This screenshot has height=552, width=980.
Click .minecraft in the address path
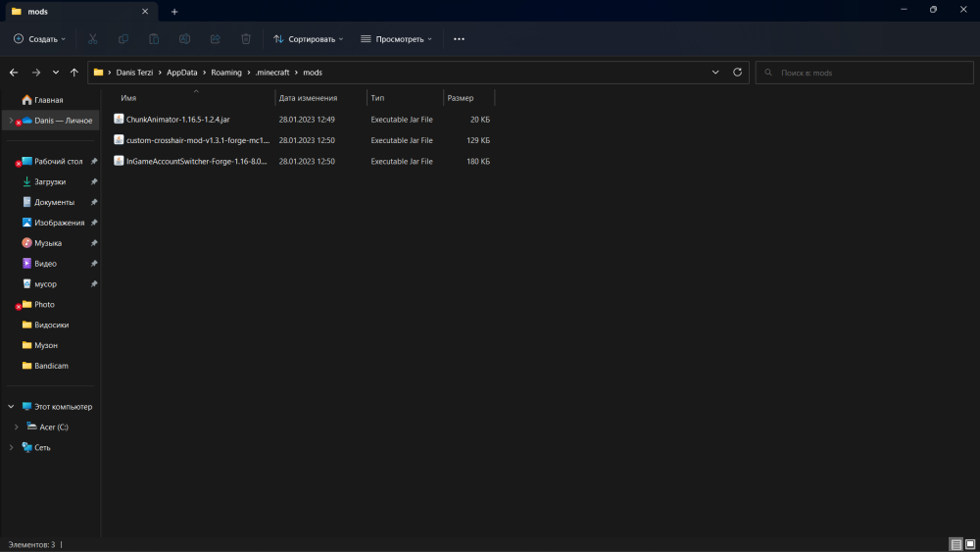272,73
